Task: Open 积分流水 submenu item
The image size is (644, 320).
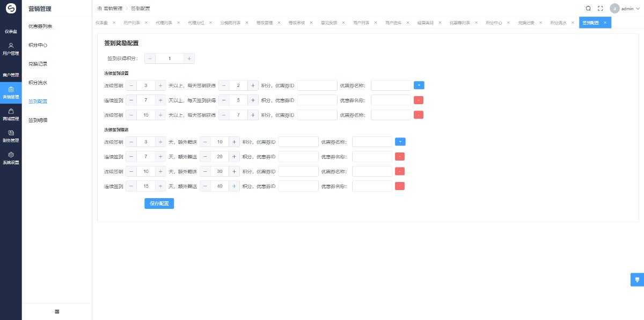Action: [x=38, y=83]
